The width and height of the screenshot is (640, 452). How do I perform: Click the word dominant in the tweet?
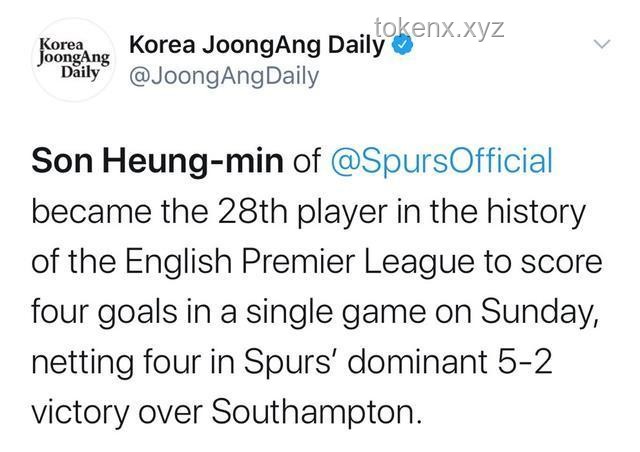(x=418, y=361)
